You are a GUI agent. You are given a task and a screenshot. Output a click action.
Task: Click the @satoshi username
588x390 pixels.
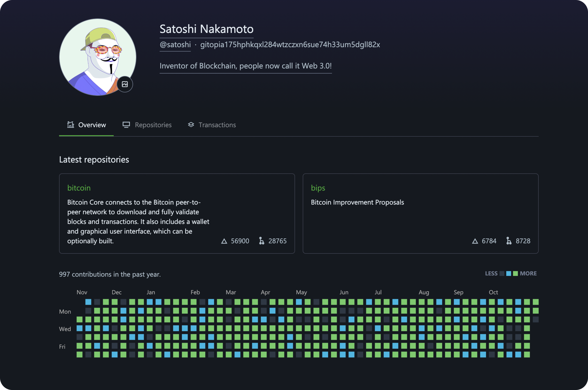coord(175,45)
